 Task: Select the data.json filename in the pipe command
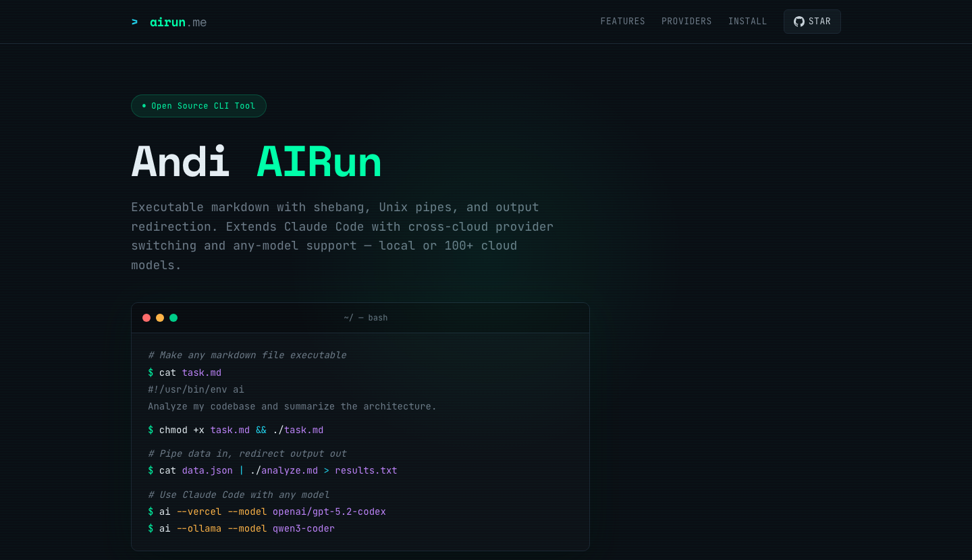pos(207,470)
